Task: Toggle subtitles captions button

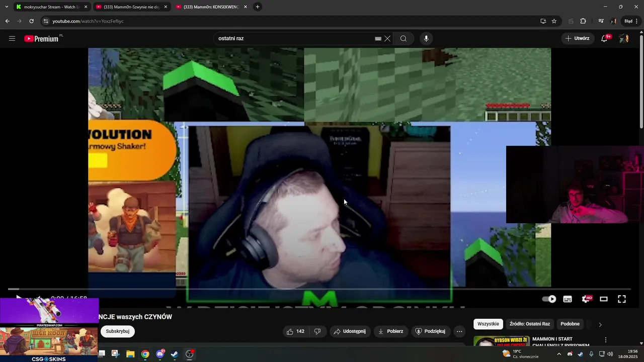Action: tap(568, 299)
